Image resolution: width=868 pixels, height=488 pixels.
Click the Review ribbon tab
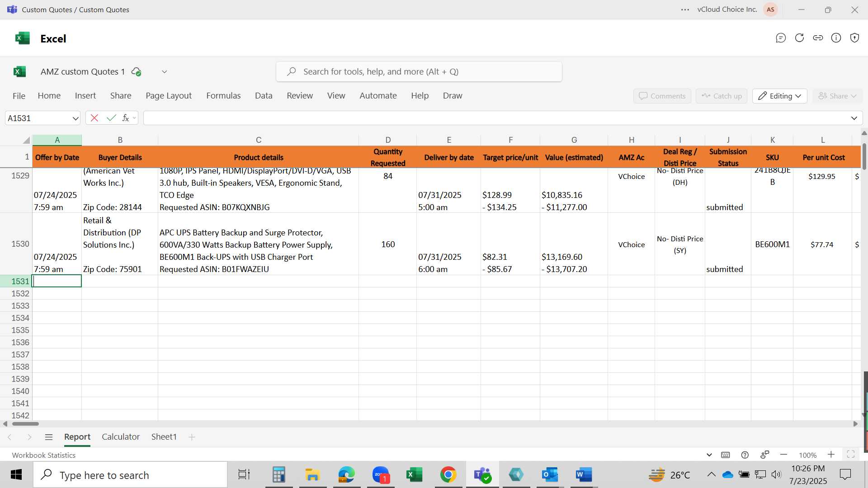coord(300,96)
